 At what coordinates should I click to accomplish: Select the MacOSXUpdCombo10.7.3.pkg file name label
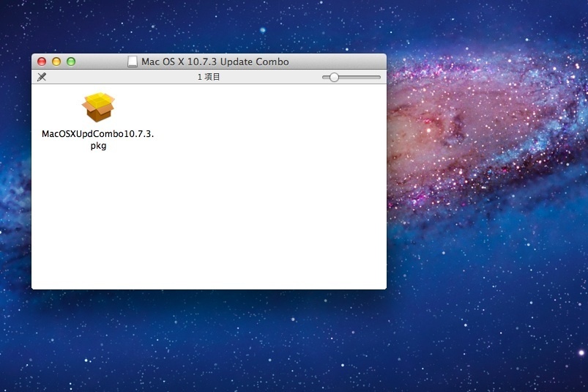pos(98,139)
